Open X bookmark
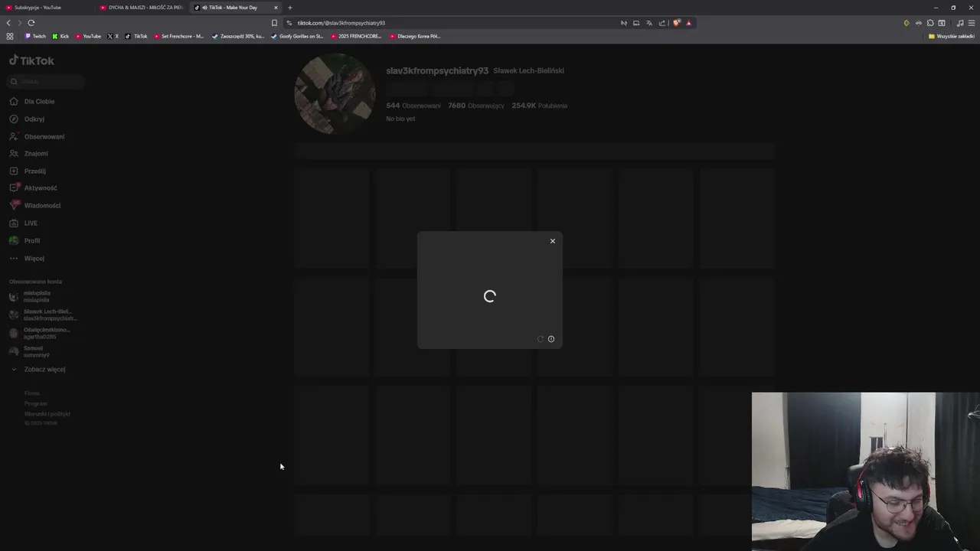Screen dimensions: 980x551 pyautogui.click(x=113, y=36)
